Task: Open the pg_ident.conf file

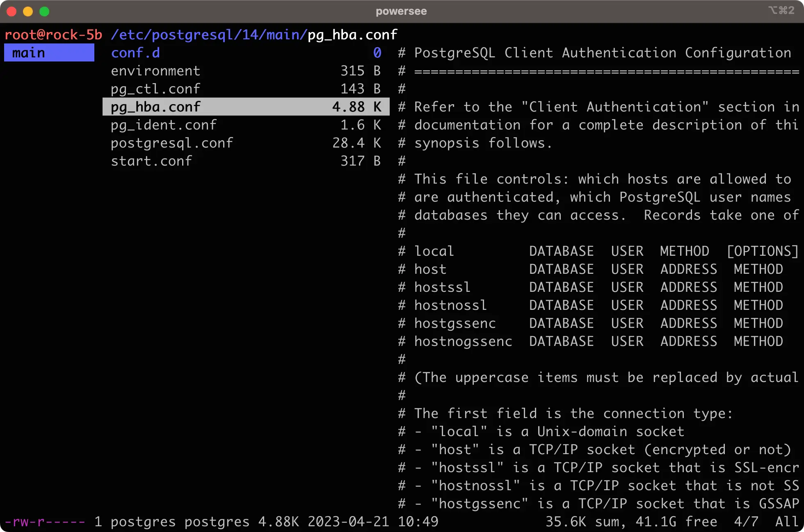Action: pyautogui.click(x=163, y=125)
